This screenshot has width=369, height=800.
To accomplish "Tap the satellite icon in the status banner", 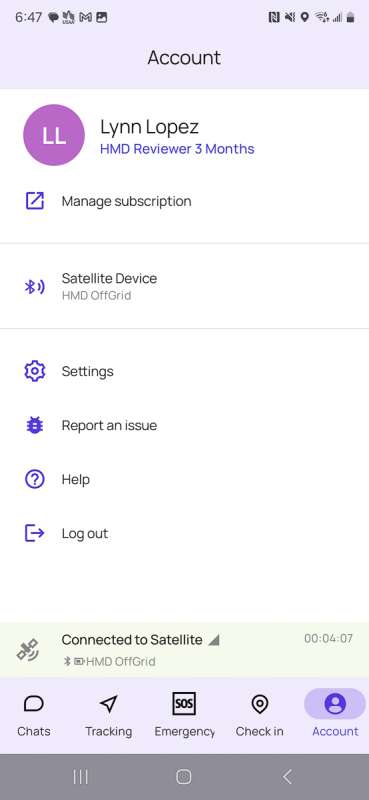I will pyautogui.click(x=28, y=650).
